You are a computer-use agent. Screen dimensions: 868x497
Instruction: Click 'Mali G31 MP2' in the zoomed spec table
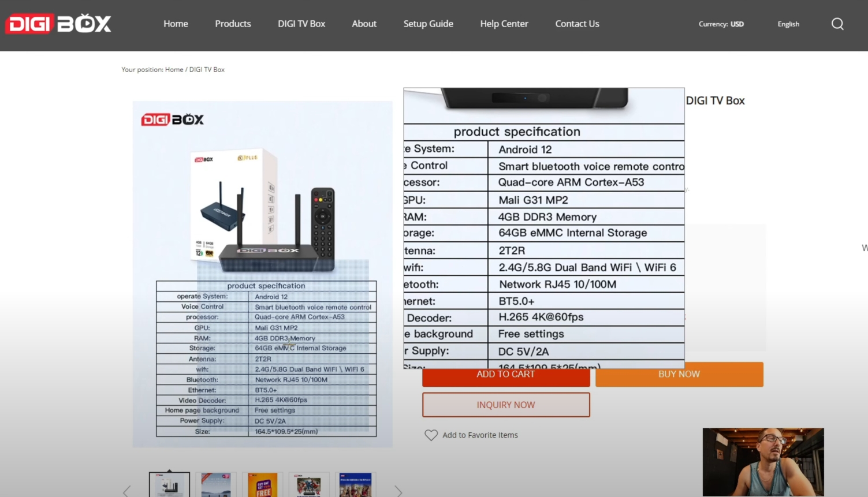(533, 200)
